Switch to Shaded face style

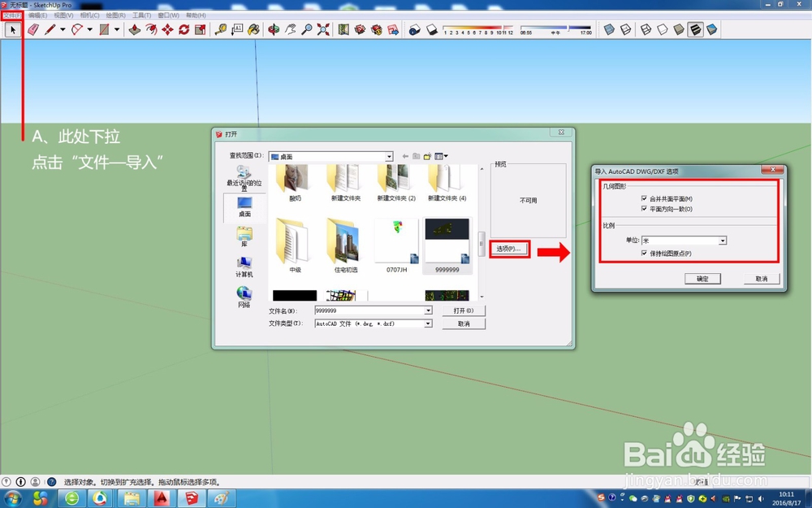click(x=679, y=29)
